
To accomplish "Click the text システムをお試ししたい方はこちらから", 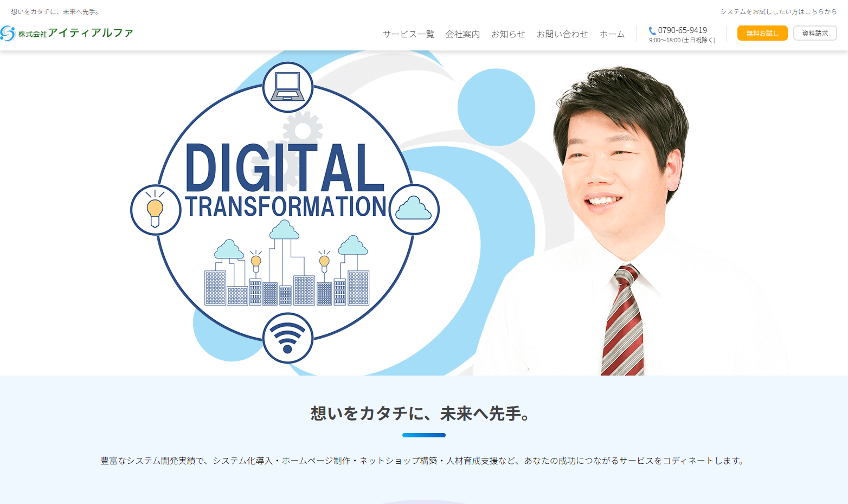I will coord(779,11).
